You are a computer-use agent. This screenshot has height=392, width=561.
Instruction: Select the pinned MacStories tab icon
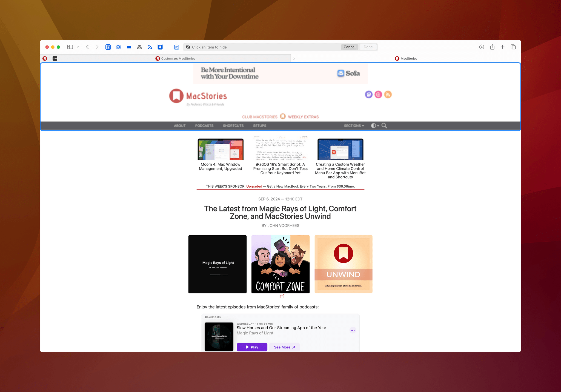(45, 58)
